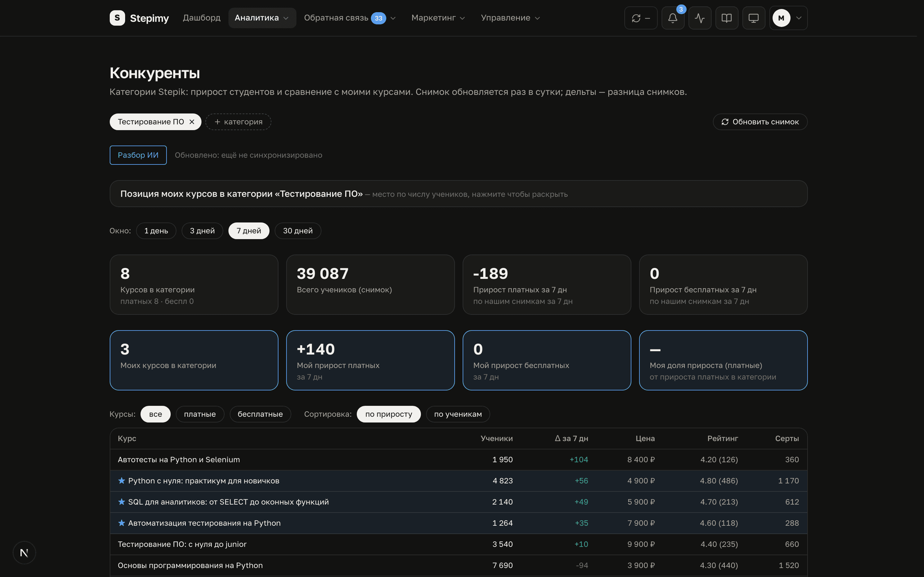Open the user avatar M menu
The width and height of the screenshot is (924, 577).
click(788, 18)
